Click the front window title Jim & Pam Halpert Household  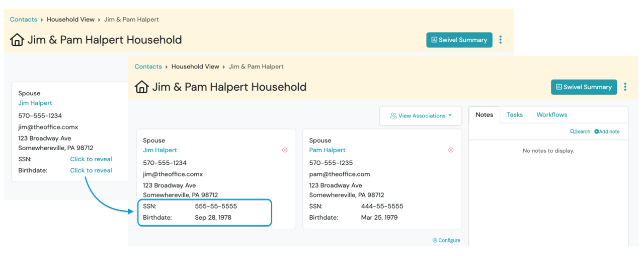tap(229, 87)
